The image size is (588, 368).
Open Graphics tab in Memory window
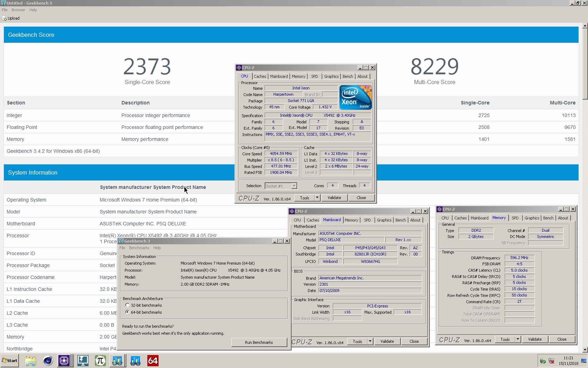click(532, 218)
